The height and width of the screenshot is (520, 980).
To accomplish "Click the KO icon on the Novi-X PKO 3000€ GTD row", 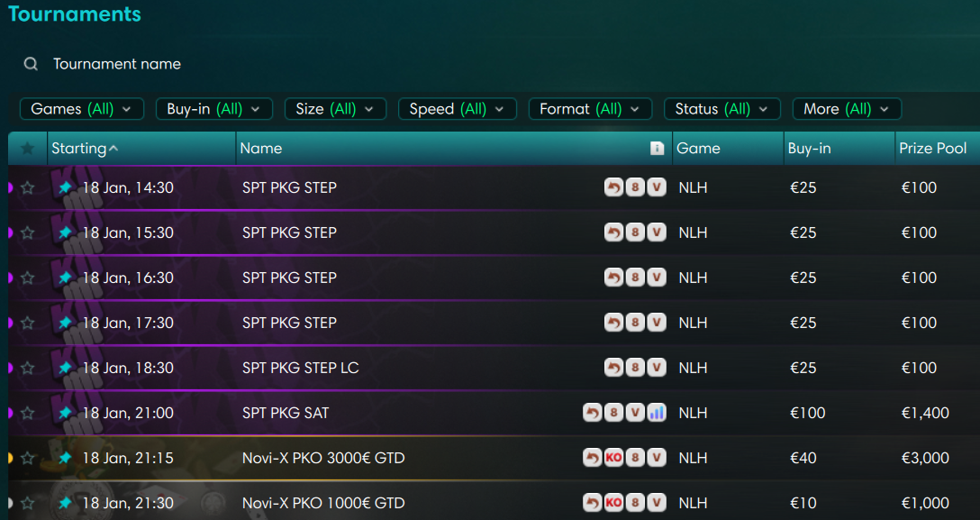I will 613,458.
